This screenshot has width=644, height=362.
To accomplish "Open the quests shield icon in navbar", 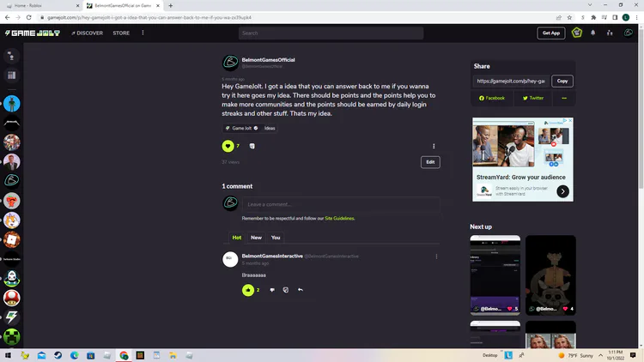I will coord(577,33).
